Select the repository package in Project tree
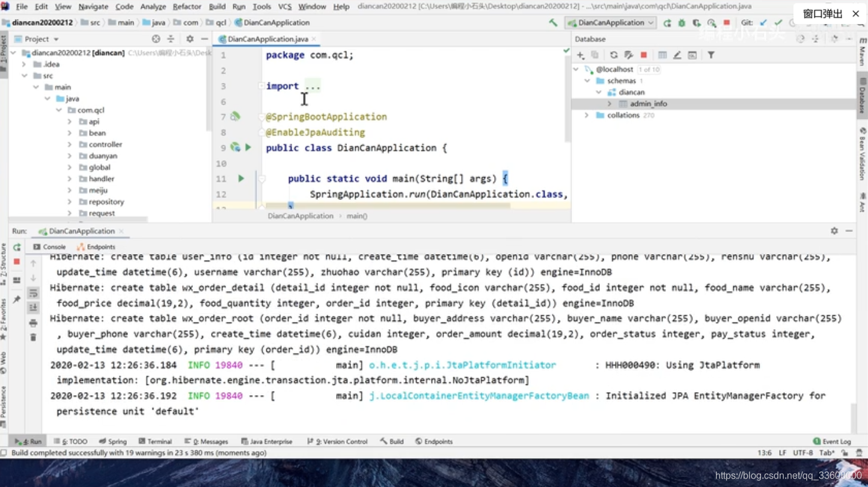This screenshot has width=868, height=487. coord(106,202)
